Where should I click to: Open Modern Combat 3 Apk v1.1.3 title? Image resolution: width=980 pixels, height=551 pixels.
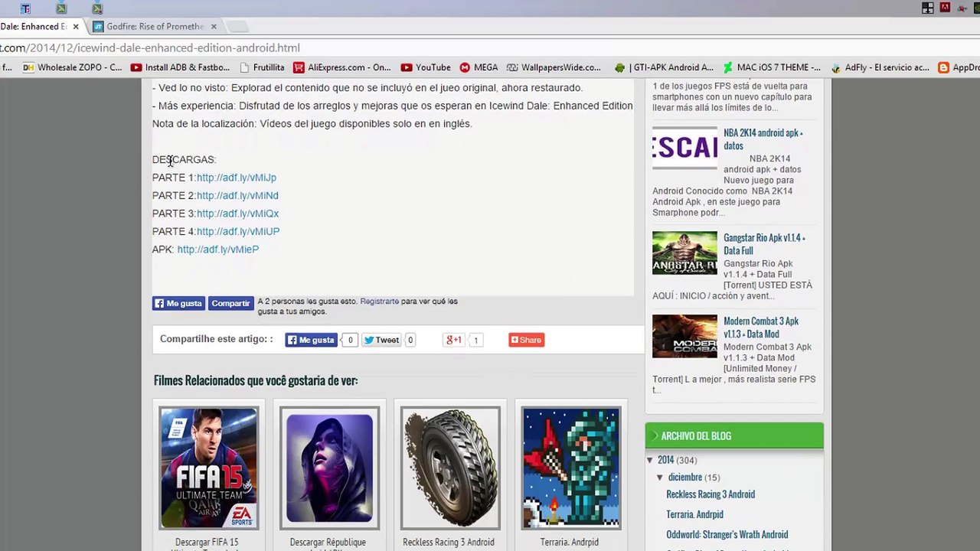pos(761,328)
